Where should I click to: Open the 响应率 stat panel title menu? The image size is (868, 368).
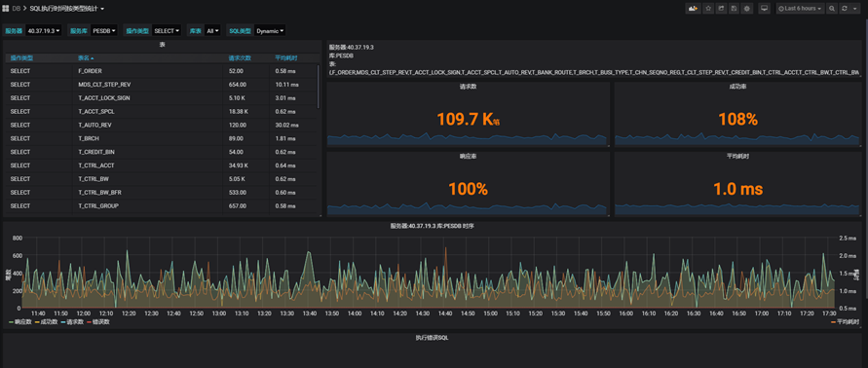pyautogui.click(x=468, y=157)
